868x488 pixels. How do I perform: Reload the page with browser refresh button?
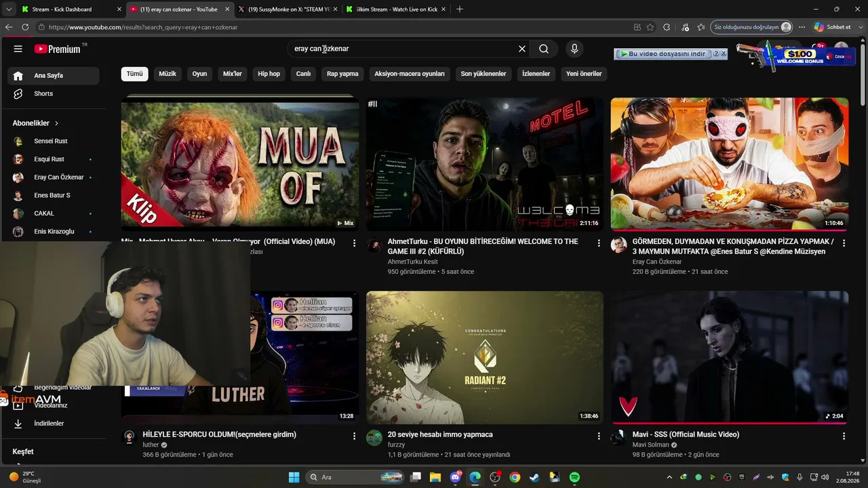(25, 27)
